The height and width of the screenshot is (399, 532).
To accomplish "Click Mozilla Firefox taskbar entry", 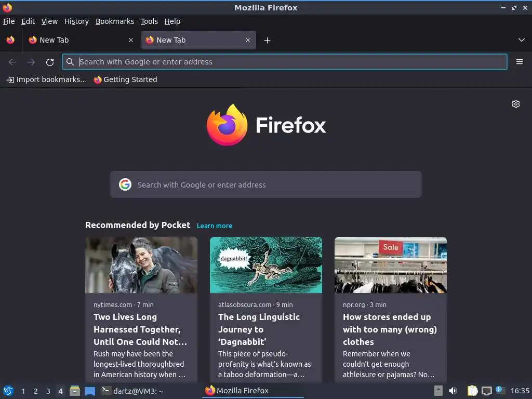I will click(253, 391).
